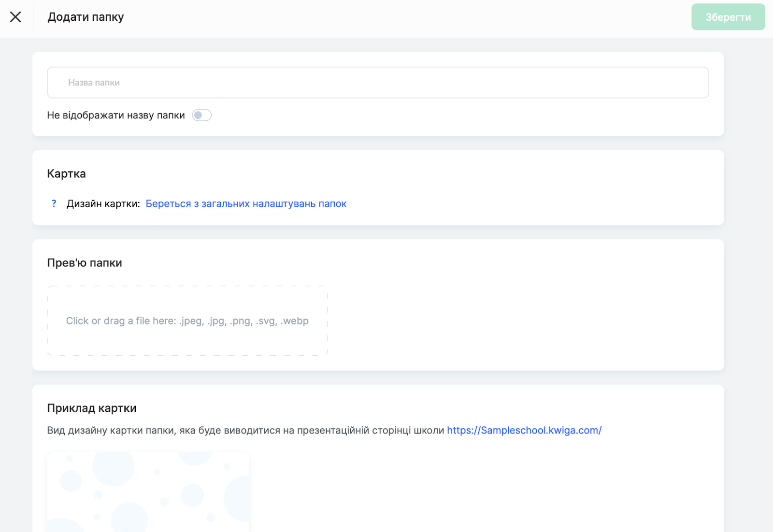Click the Додати папку page title
The image size is (773, 532).
(86, 17)
